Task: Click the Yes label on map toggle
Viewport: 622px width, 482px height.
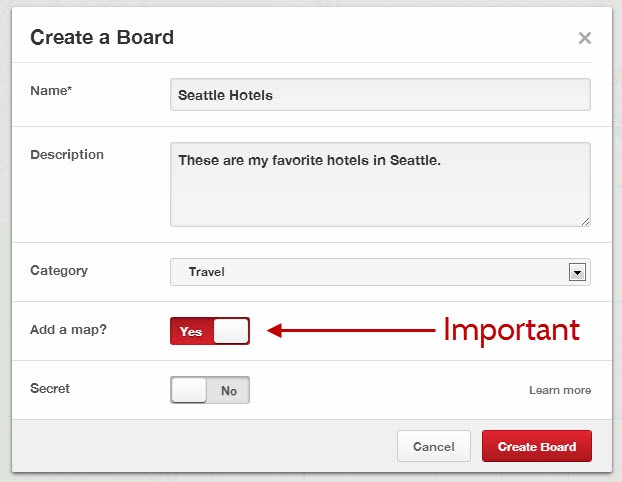Action: [x=191, y=331]
